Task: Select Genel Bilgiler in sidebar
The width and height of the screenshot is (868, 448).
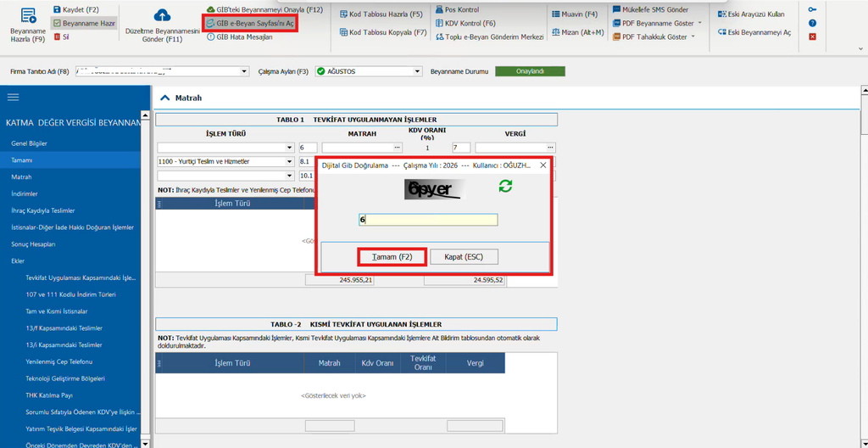Action: [29, 143]
